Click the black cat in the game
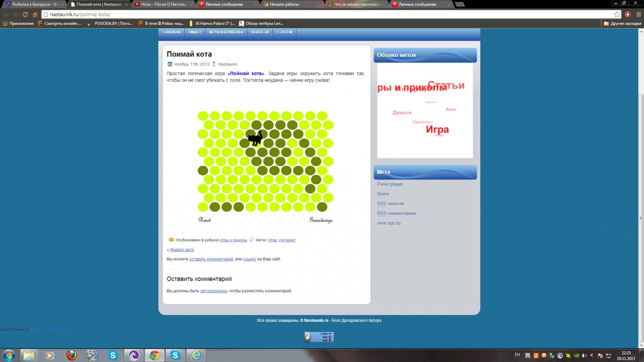 256,138
